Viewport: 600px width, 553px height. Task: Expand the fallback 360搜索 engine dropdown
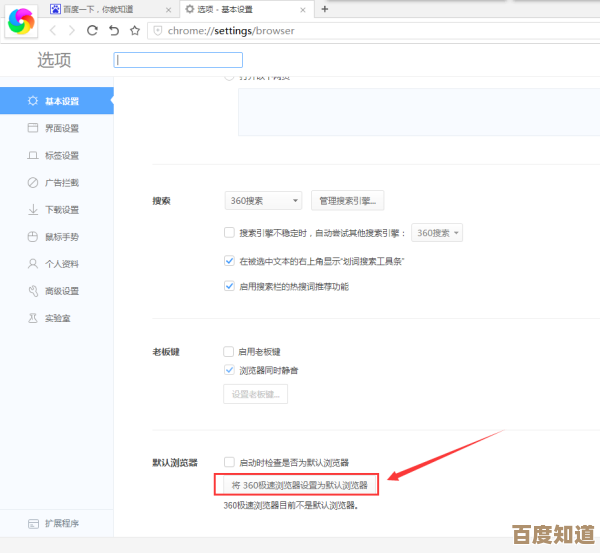tap(437, 233)
